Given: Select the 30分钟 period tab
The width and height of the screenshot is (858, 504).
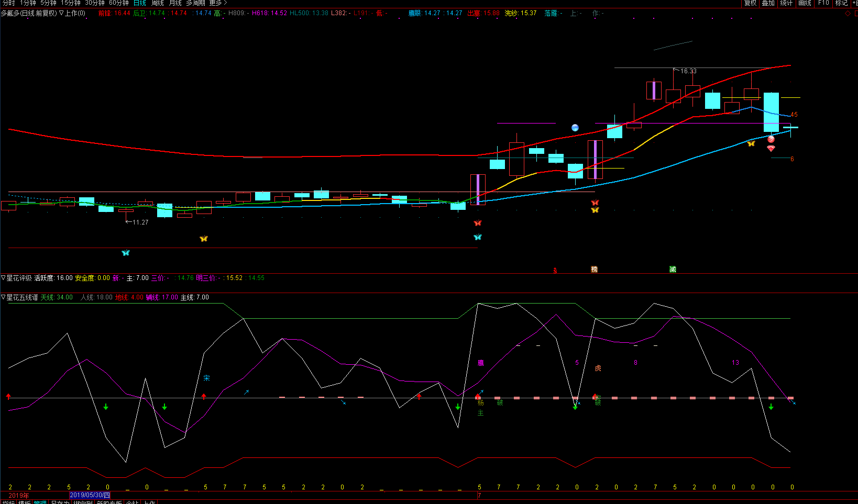Looking at the screenshot, I should [95, 3].
